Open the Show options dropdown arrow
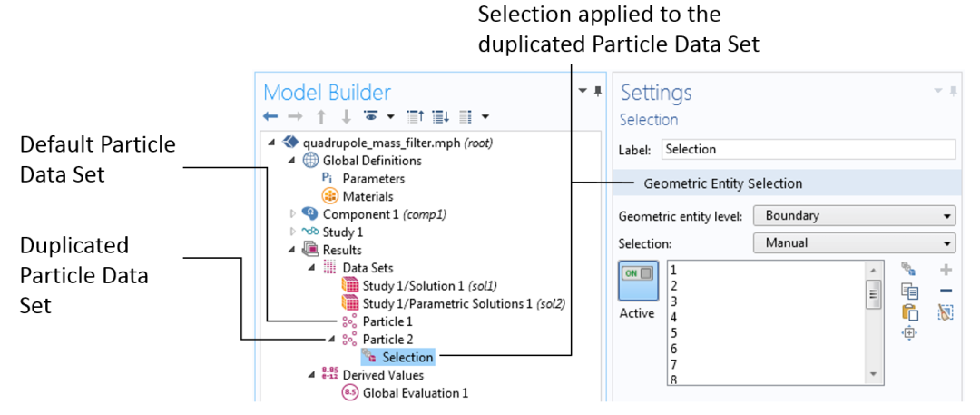 tap(390, 116)
